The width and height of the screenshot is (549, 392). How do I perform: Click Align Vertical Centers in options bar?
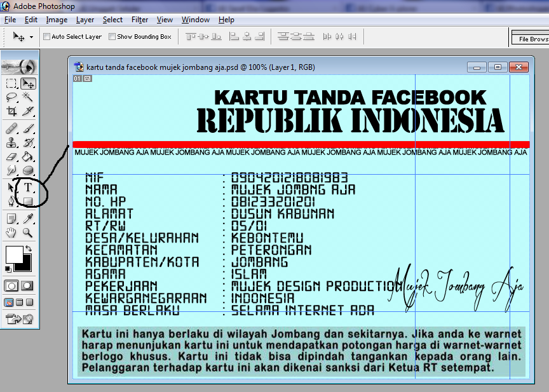(203, 36)
